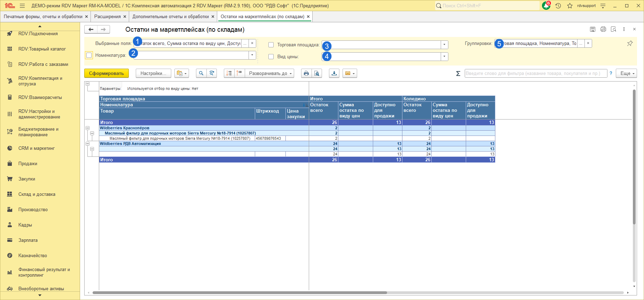644x300 pixels.
Task: Click the favorites star icon
Action: 570,6
